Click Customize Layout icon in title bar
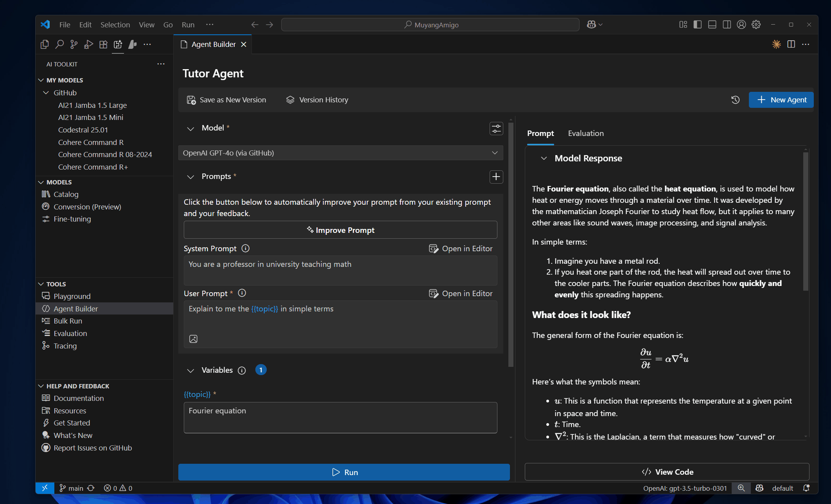 point(683,25)
